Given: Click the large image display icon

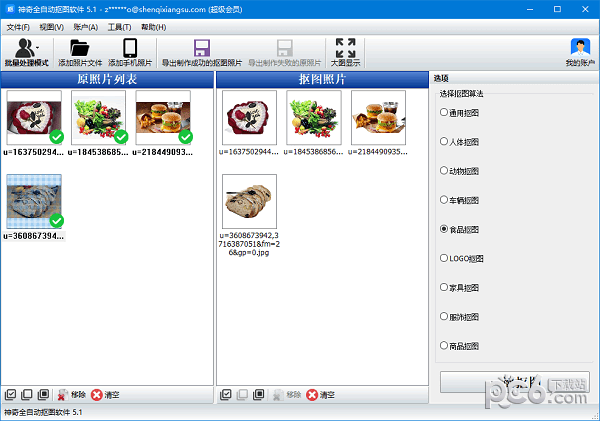Looking at the screenshot, I should pos(345,48).
